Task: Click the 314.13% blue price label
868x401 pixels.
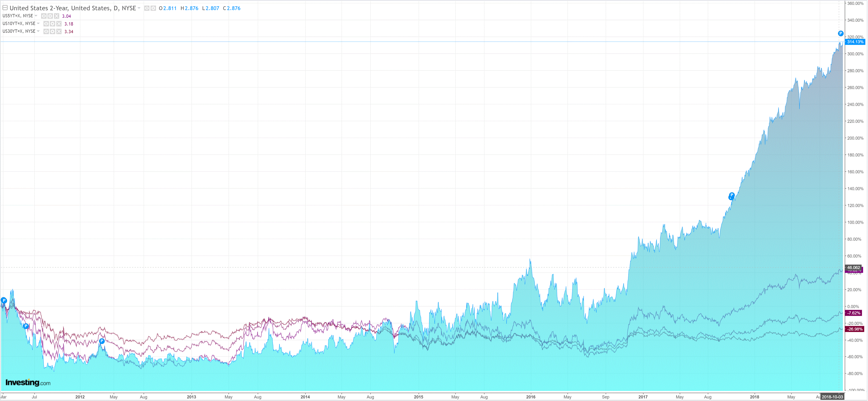Action: [855, 42]
